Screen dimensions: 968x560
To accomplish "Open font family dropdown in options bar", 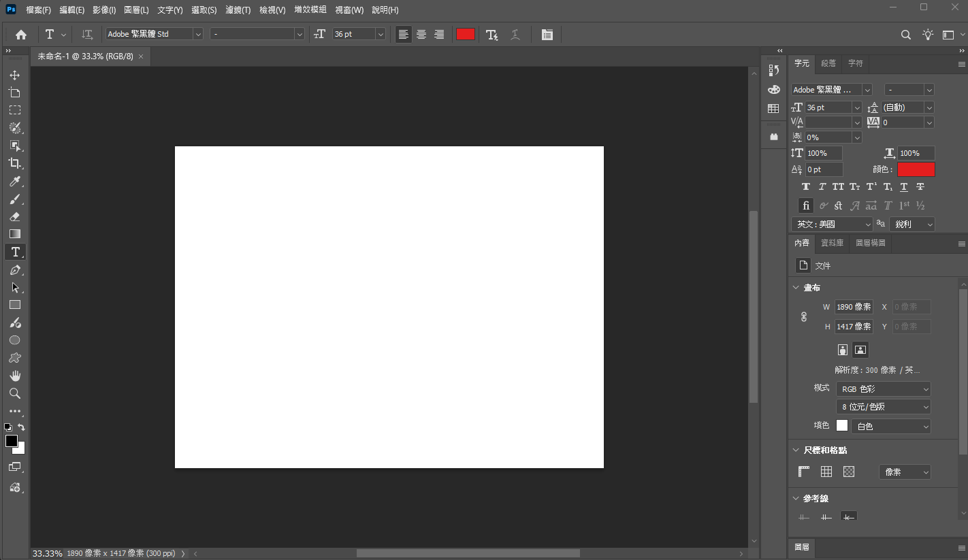I will pos(198,34).
